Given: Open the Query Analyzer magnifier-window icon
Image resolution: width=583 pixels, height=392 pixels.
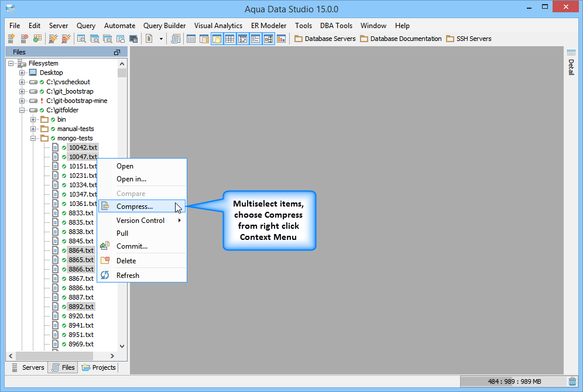Looking at the screenshot, I should pos(81,39).
